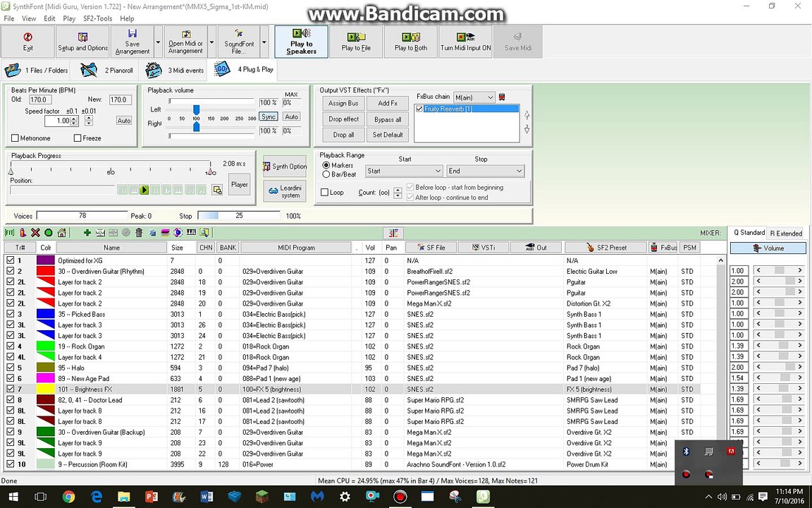Click the green FIT tracks icon
The height and width of the screenshot is (508, 812).
point(9,233)
